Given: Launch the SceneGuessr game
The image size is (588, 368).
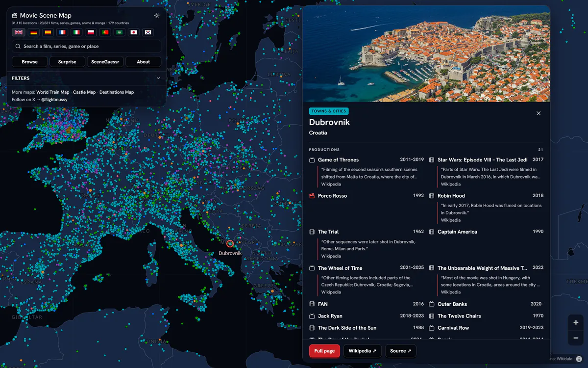Looking at the screenshot, I should 105,62.
